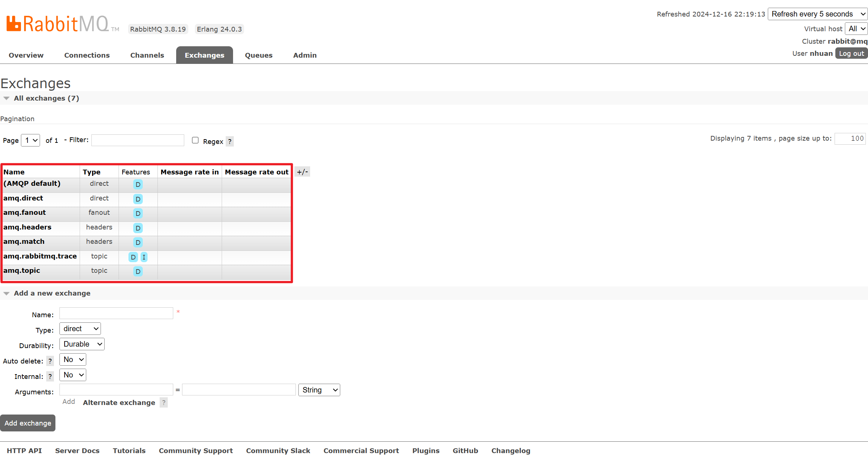Viewport: 868px width, 463px height.
Task: Open the Community Support link
Action: (196, 451)
